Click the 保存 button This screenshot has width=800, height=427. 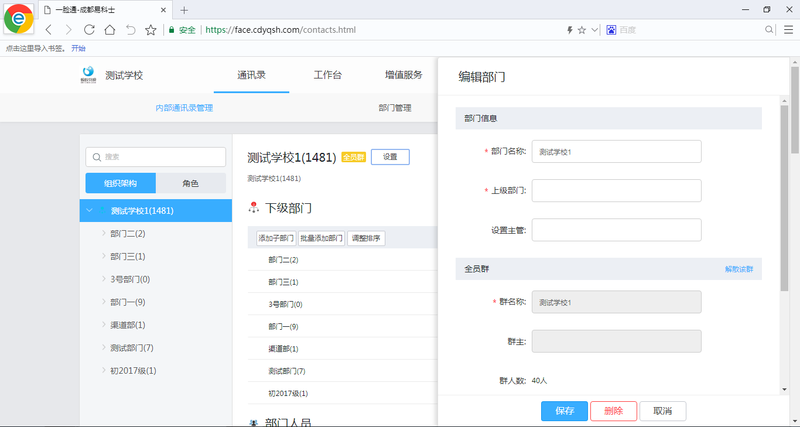(564, 411)
